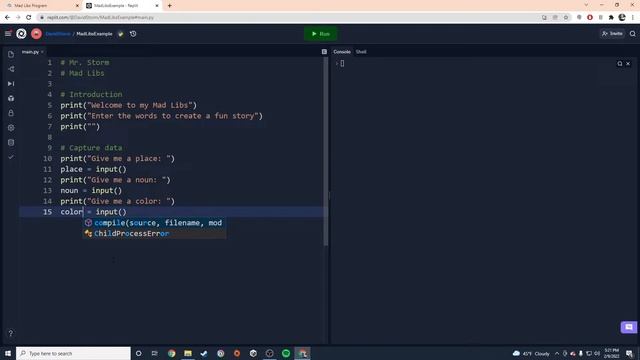Select the MadLibsExample Replit browser tab
Screen dimensions: 640x360
(122, 6)
